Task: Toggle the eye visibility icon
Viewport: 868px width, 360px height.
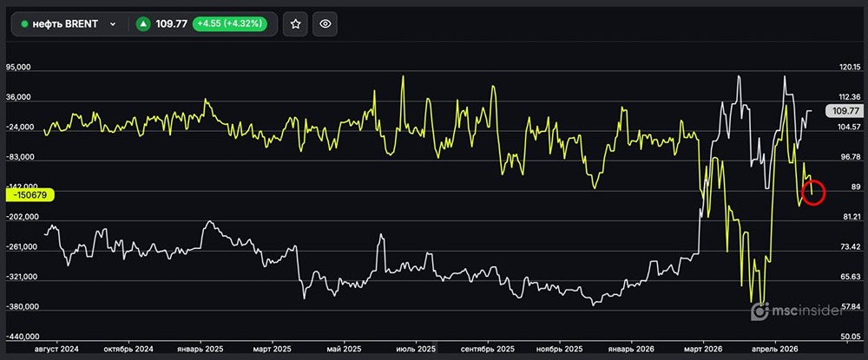Action: point(325,23)
